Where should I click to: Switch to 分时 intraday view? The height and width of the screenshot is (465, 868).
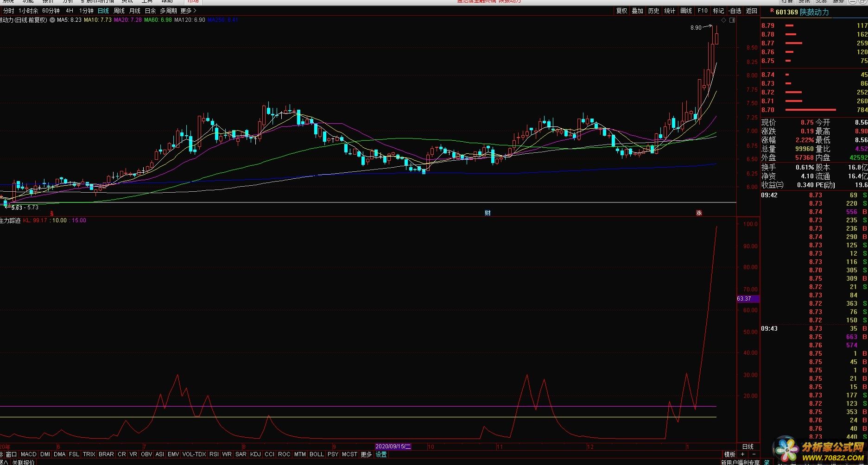(x=9, y=11)
